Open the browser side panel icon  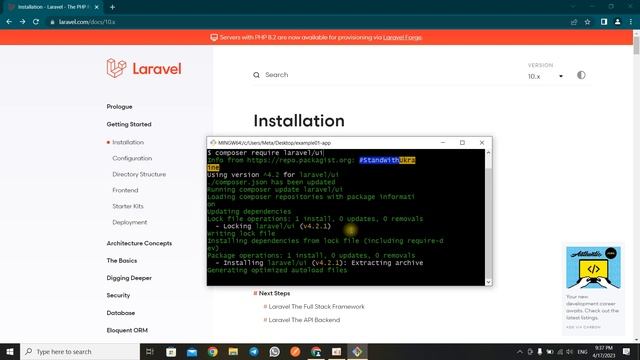604,22
